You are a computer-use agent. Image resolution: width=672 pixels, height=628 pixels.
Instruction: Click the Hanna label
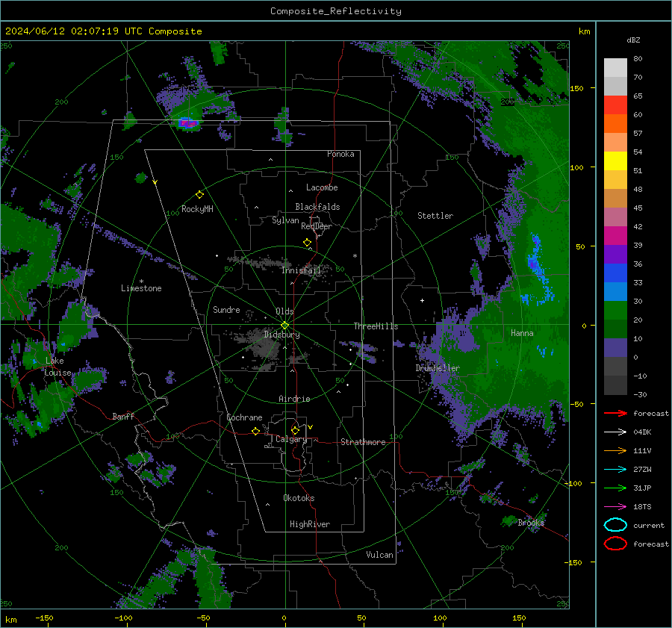(x=522, y=332)
